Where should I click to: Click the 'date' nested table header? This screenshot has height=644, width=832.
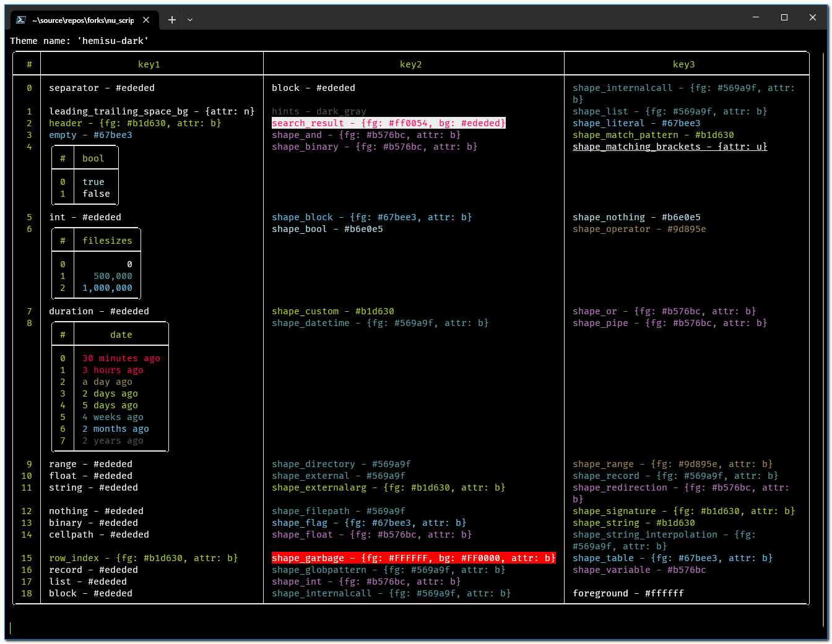coord(121,335)
